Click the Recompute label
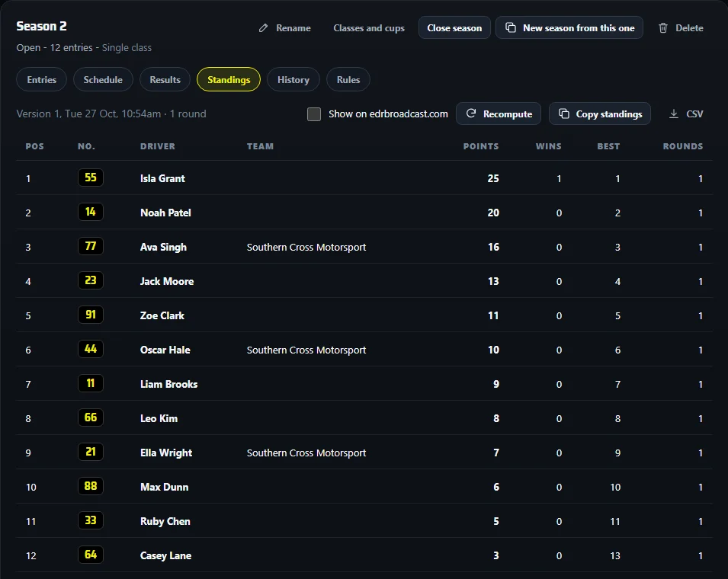728x579 pixels. (508, 114)
